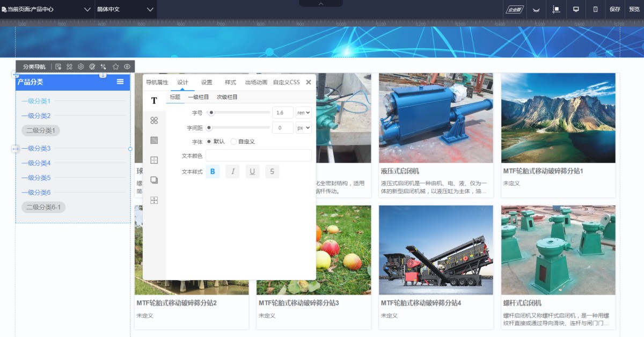Click the palette style icon in component toolbar
Image resolution: width=644 pixels, height=337 pixels.
coord(92,67)
